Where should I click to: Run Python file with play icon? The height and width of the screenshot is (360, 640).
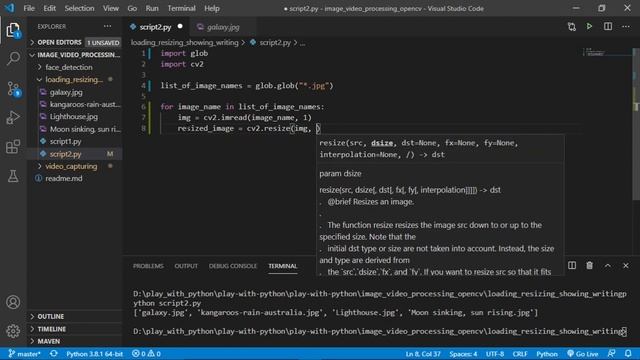589,27
